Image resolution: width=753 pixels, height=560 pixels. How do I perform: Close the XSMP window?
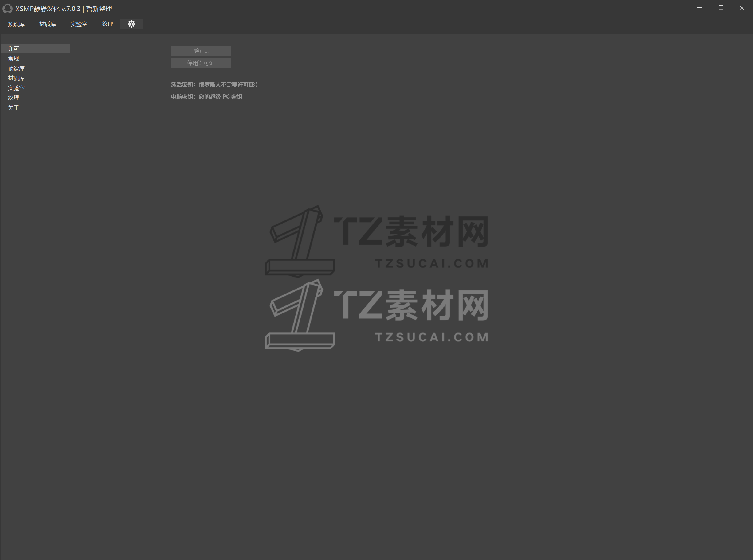(742, 8)
